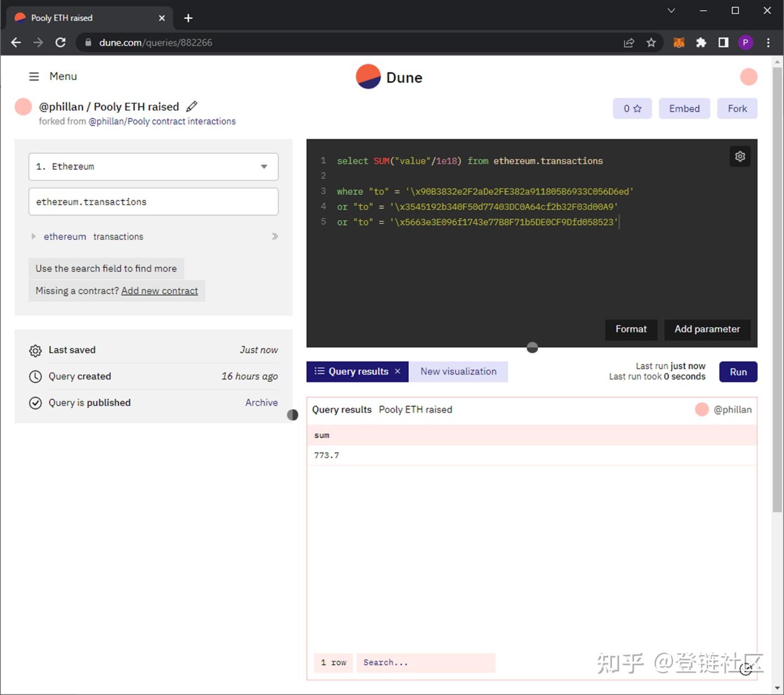Click the Search field in query results
The image size is (784, 695).
click(x=425, y=663)
